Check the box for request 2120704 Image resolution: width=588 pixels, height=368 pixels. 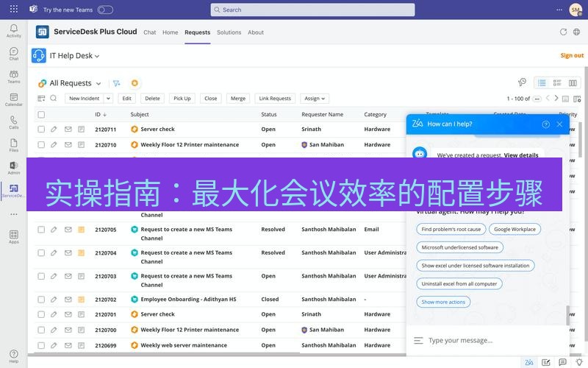[41, 252]
